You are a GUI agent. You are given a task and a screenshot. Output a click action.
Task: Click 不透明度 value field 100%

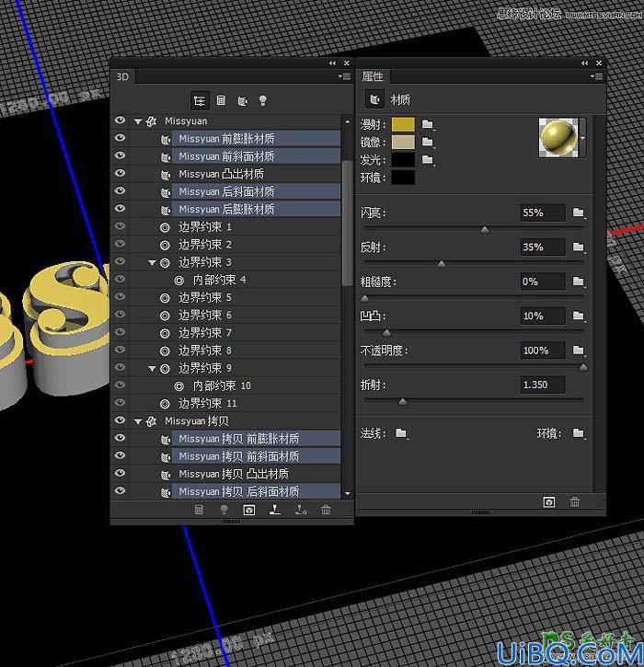543,351
